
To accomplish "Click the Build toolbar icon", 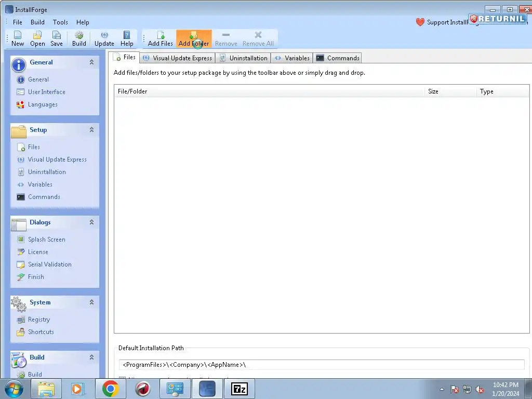I will coord(79,38).
